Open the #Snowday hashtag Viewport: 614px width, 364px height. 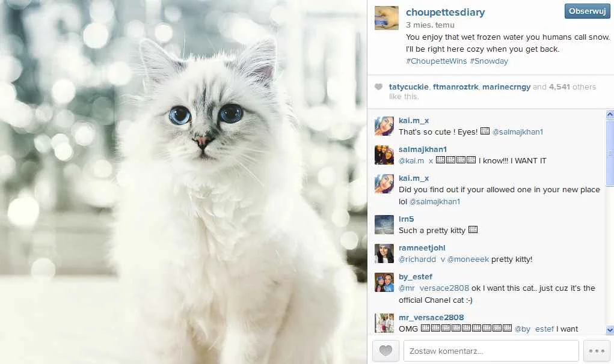coord(489,61)
